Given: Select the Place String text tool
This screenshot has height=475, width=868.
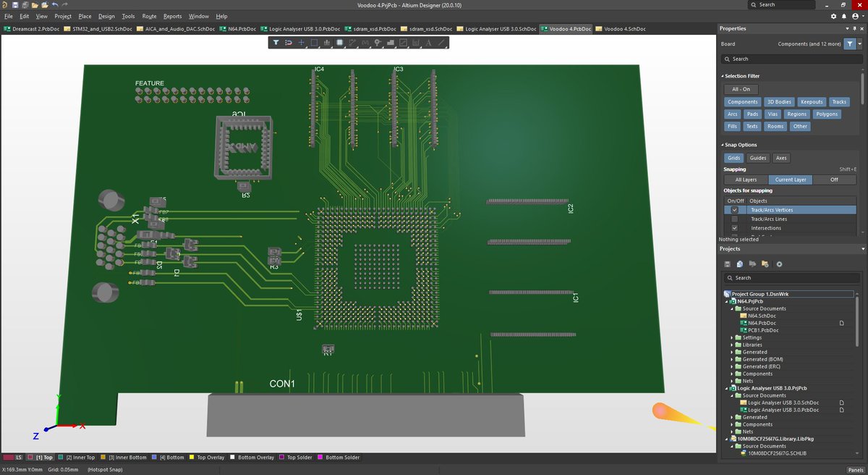Looking at the screenshot, I should (428, 43).
